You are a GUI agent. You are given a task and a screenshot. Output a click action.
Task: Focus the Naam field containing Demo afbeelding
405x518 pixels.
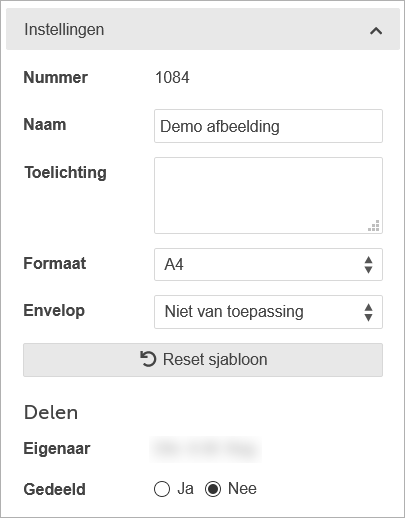[268, 126]
